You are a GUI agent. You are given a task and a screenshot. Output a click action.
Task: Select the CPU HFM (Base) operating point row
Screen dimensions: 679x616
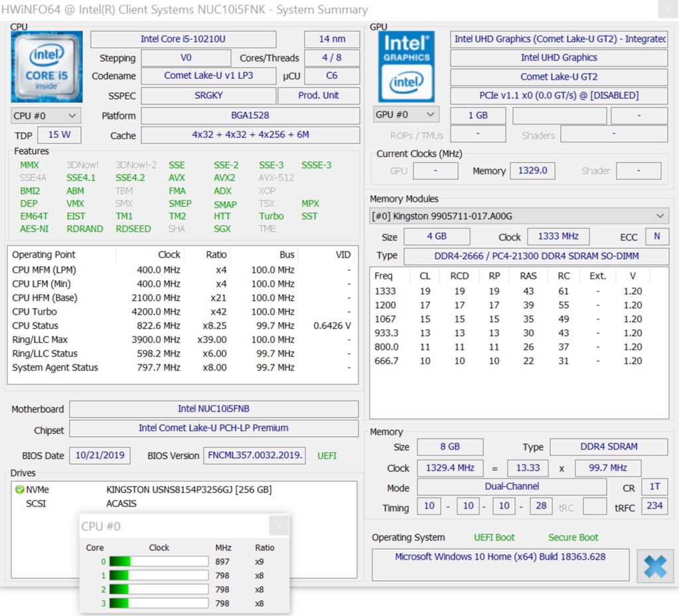click(183, 298)
